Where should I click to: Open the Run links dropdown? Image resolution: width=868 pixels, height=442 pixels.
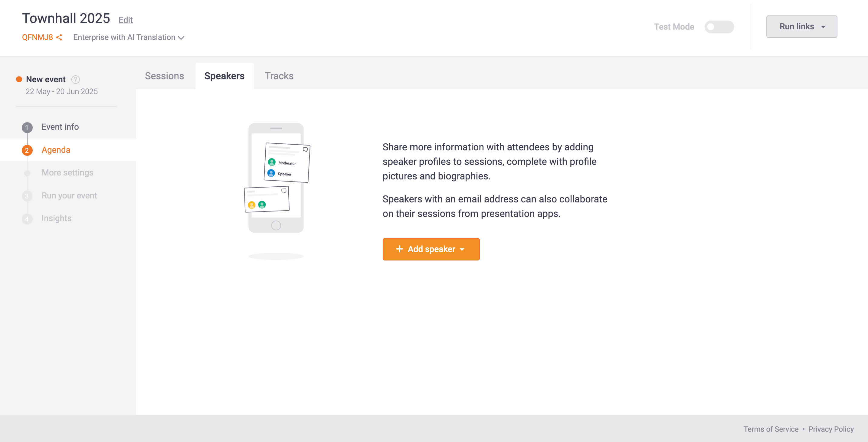[802, 27]
